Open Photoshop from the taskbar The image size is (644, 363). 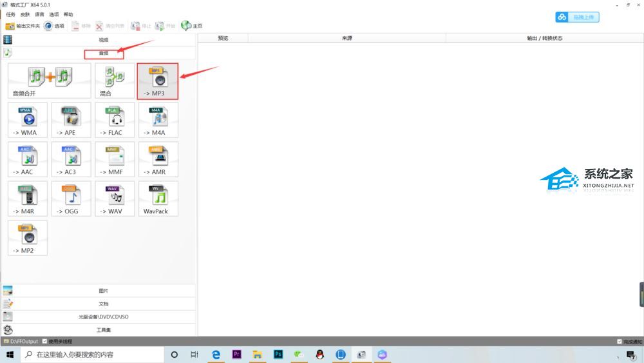[x=278, y=355]
